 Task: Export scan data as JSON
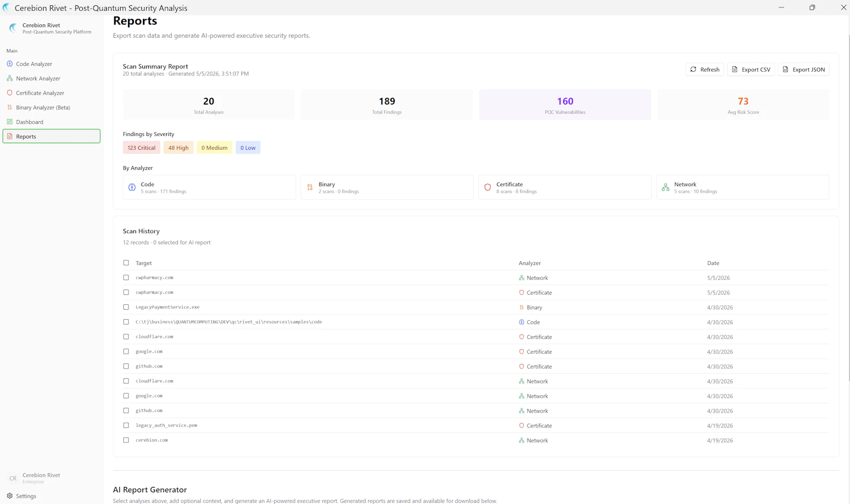(x=804, y=70)
